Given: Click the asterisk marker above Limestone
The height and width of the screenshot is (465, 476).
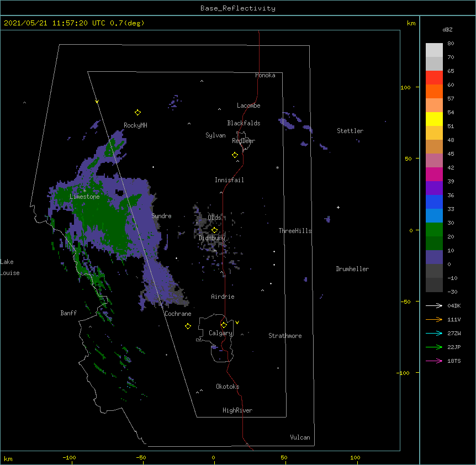Looking at the screenshot, I should (84, 191).
